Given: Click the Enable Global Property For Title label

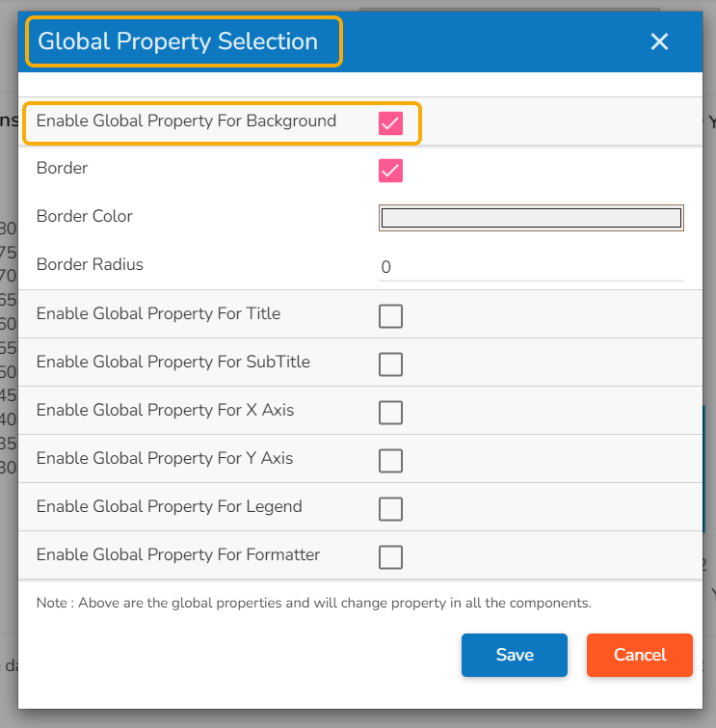Looking at the screenshot, I should point(158,313).
